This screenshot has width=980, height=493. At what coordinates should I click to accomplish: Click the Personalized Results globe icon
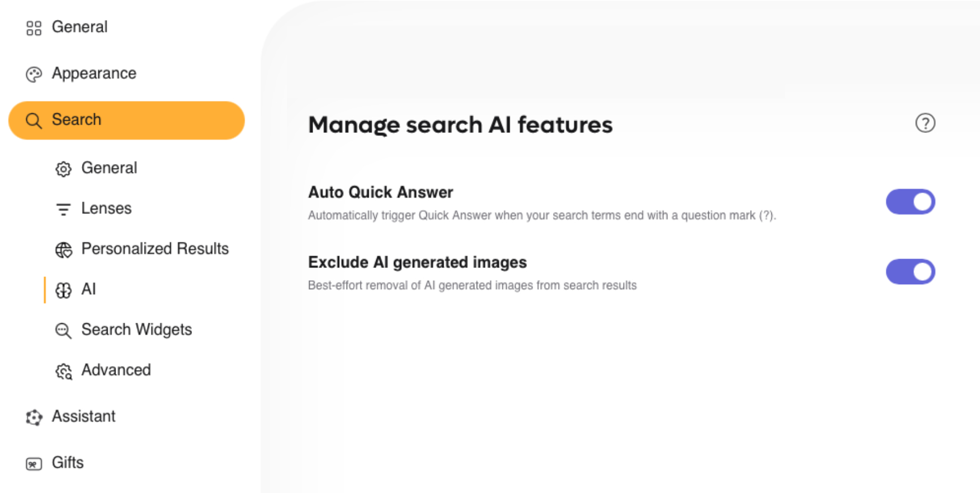[63, 250]
